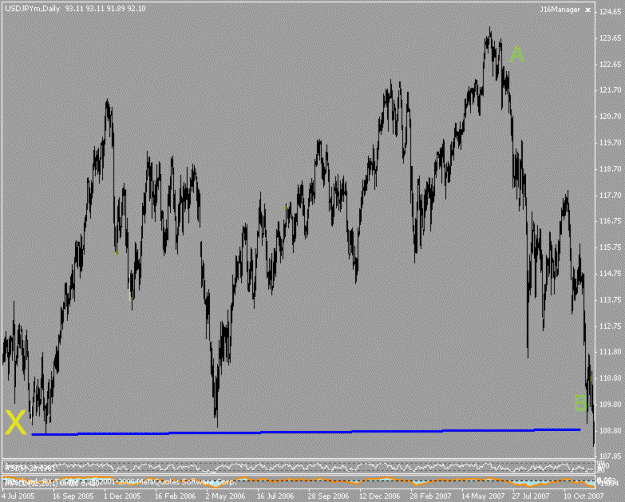Screen dimensions: 625x502
Task: Select the blue horizontal trendline near 108.80
Action: 306,432
